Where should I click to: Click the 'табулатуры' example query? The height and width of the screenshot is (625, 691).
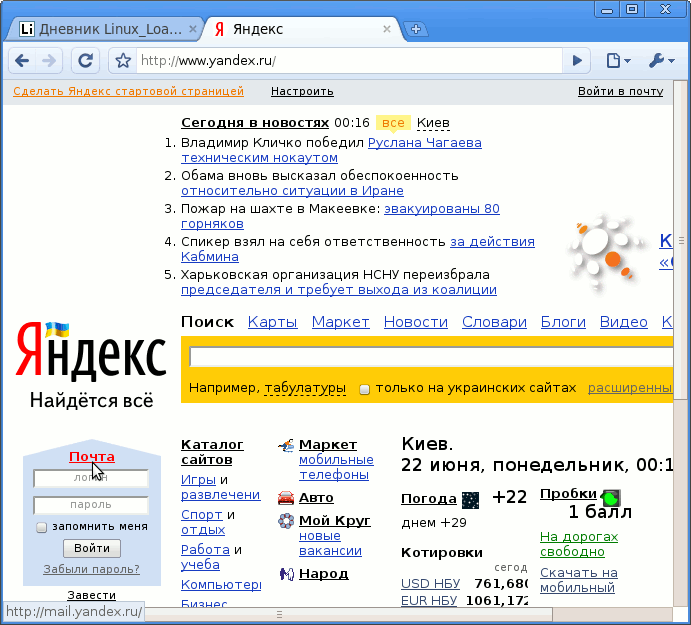pyautogui.click(x=305, y=388)
